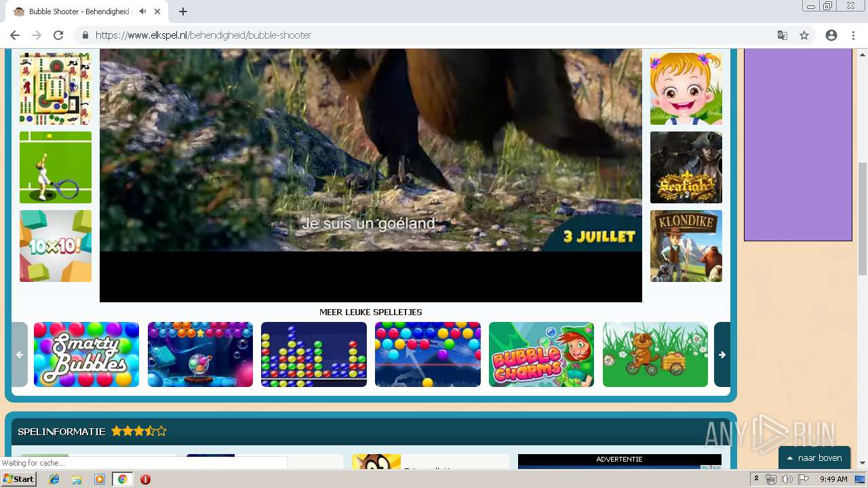Select the Chrome taskbar icon
The height and width of the screenshot is (488, 868).
click(122, 479)
